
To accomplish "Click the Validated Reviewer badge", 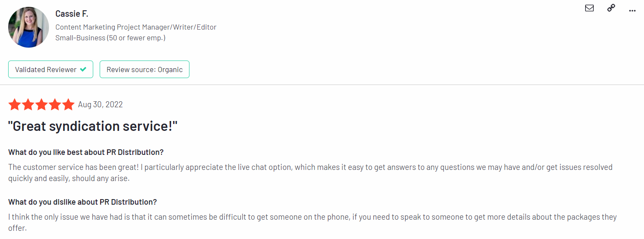I will 51,70.
